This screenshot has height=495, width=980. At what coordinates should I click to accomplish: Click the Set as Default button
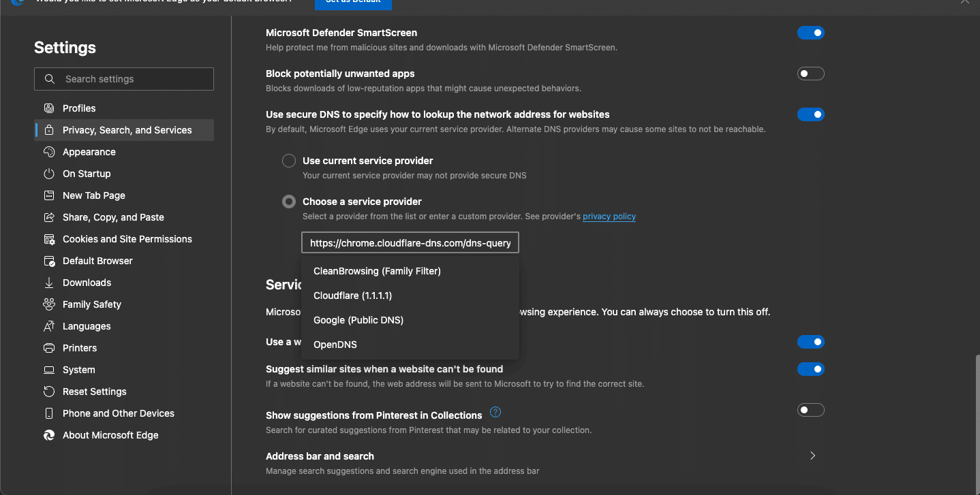353,4
